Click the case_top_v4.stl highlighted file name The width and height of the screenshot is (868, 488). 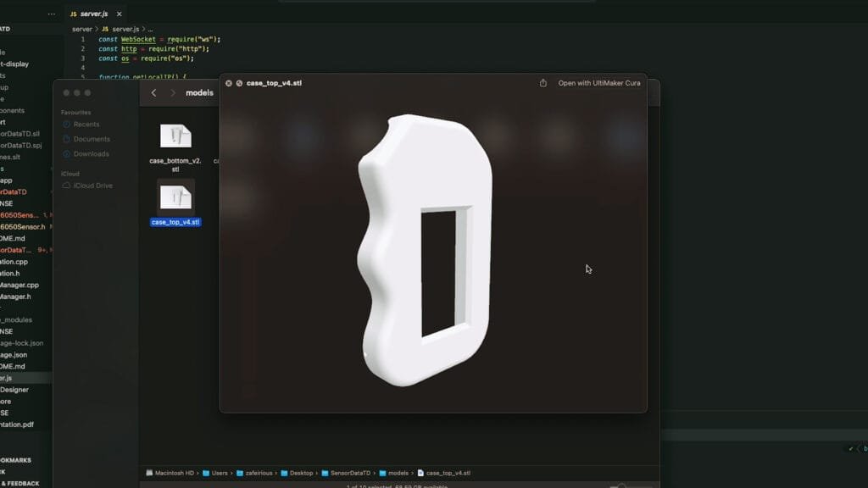[175, 222]
